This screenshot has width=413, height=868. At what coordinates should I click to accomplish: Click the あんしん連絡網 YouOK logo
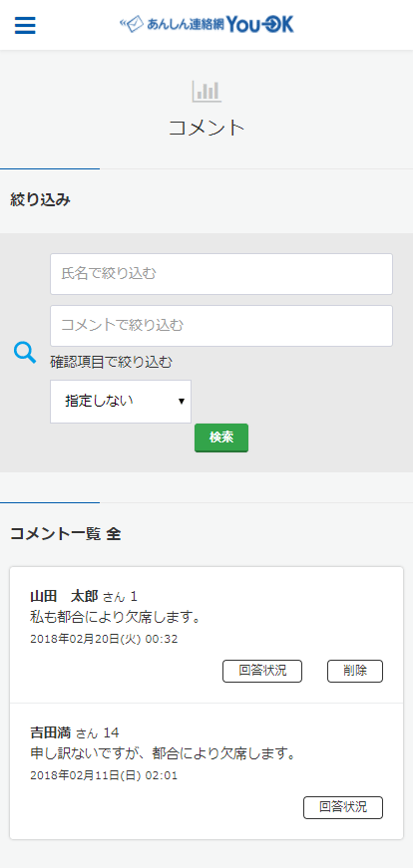click(206, 24)
